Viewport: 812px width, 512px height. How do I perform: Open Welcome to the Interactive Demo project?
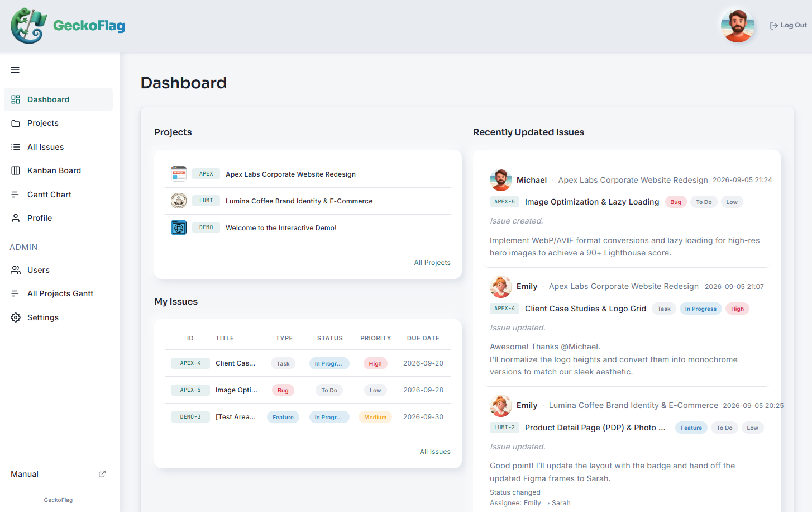[281, 228]
